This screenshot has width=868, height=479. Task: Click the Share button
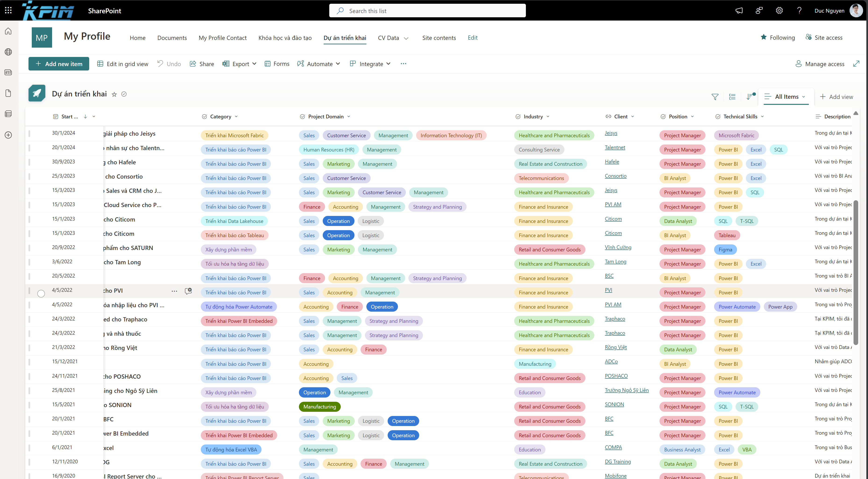tap(202, 64)
